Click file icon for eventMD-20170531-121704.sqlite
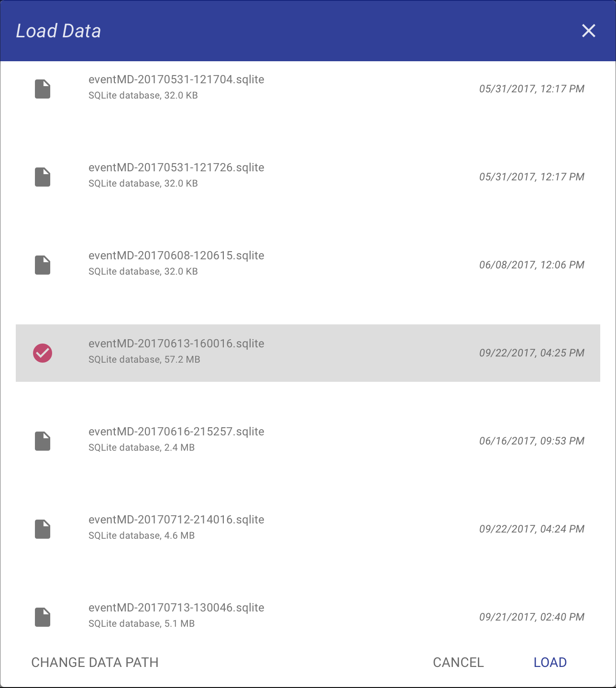The width and height of the screenshot is (616, 688). click(43, 89)
